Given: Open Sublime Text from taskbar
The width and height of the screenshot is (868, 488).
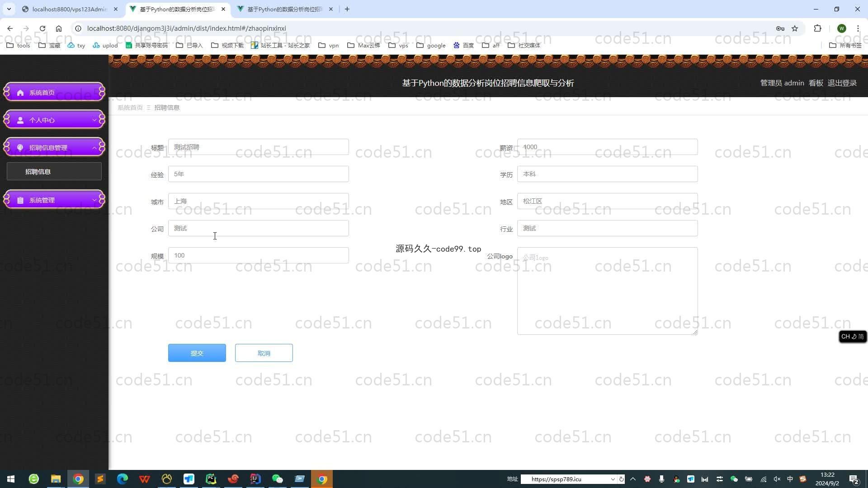Looking at the screenshot, I should (x=100, y=479).
